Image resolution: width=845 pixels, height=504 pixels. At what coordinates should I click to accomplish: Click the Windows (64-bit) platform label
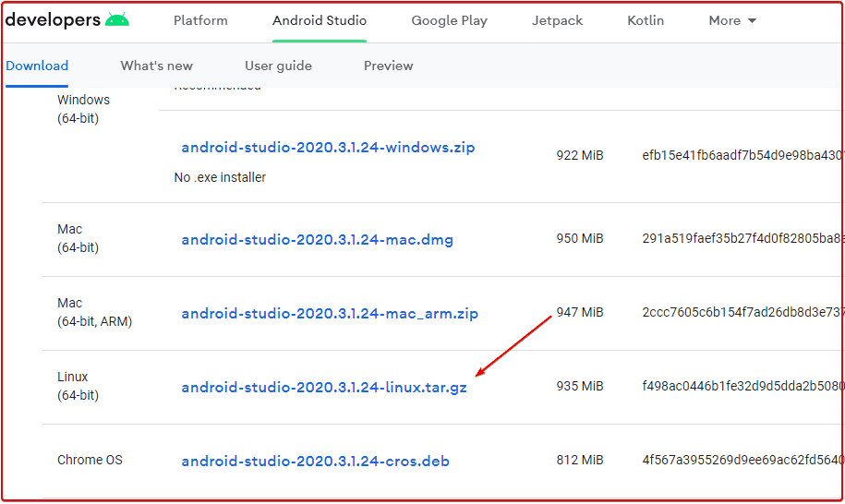83,109
